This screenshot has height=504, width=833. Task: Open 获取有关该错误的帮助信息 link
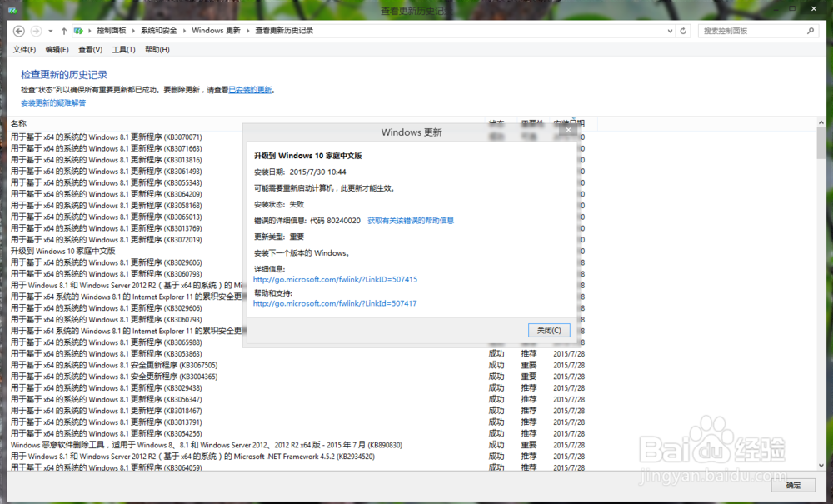pos(411,221)
